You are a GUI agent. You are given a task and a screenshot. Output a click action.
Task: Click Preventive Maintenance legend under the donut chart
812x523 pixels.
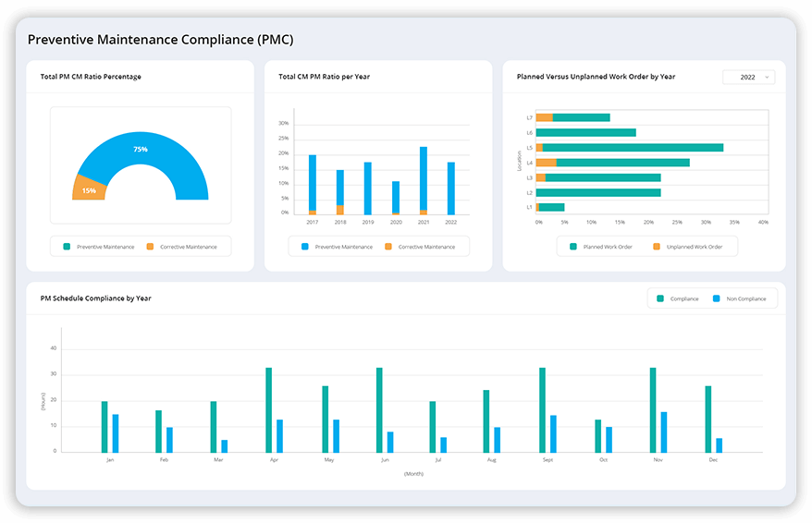tap(99, 247)
